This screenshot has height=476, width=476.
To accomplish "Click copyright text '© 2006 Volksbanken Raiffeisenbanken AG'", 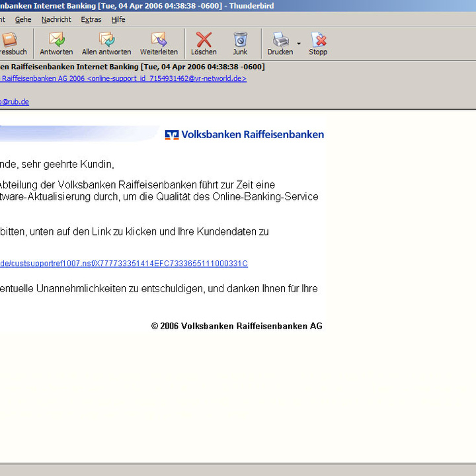I will [x=237, y=326].
